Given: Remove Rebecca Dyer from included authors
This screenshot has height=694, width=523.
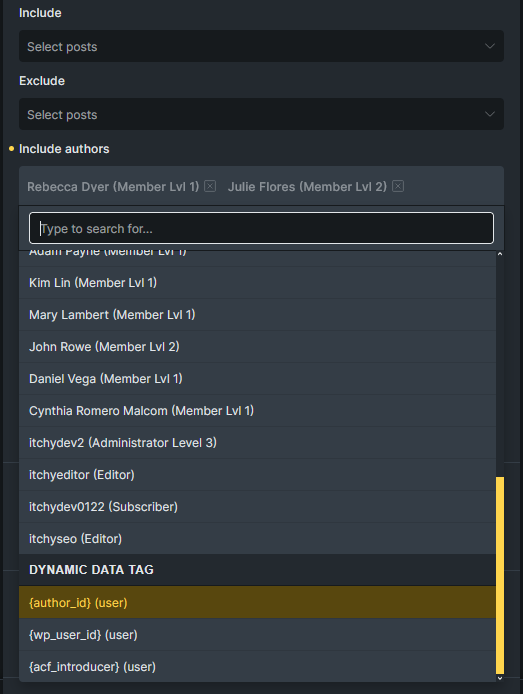Looking at the screenshot, I should (x=210, y=186).
